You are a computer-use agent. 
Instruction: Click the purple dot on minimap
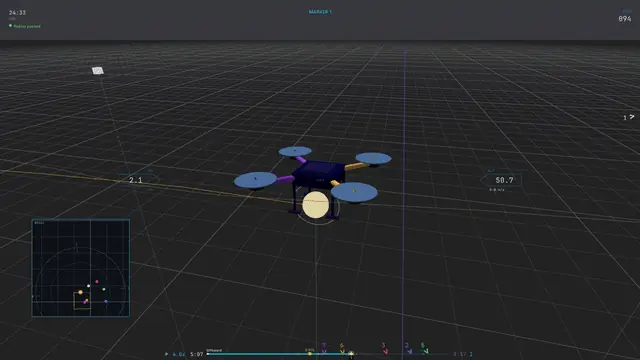(84, 302)
